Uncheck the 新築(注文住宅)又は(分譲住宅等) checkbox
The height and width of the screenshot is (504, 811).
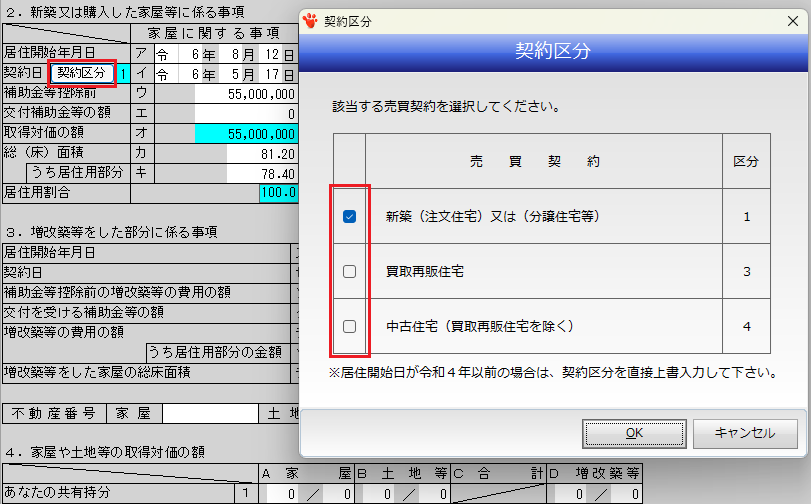point(350,216)
